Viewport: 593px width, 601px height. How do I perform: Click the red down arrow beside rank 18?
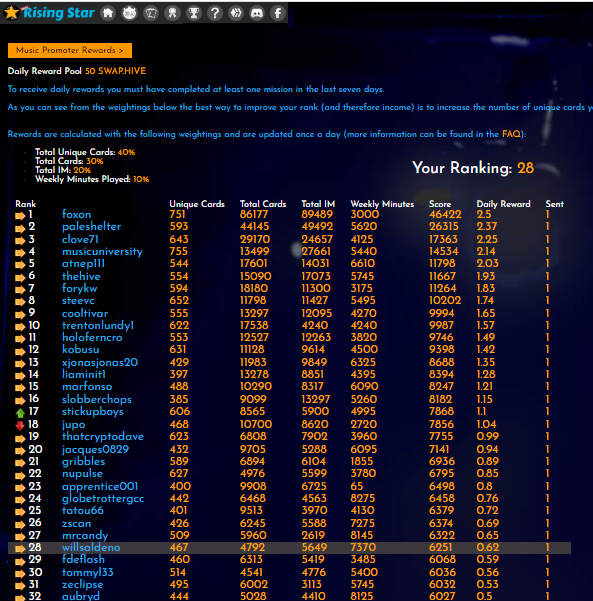click(20, 425)
